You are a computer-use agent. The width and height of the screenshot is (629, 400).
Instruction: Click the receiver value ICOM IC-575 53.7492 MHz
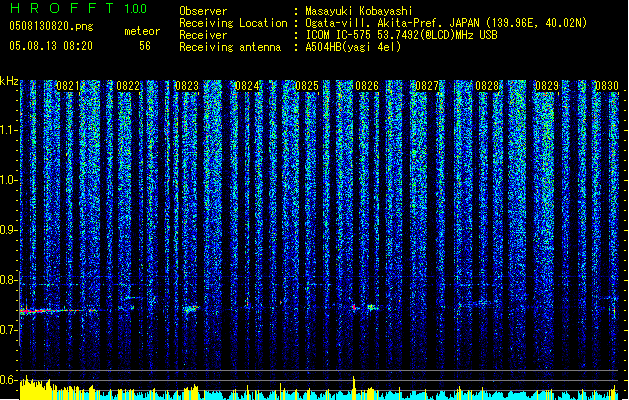(401, 35)
